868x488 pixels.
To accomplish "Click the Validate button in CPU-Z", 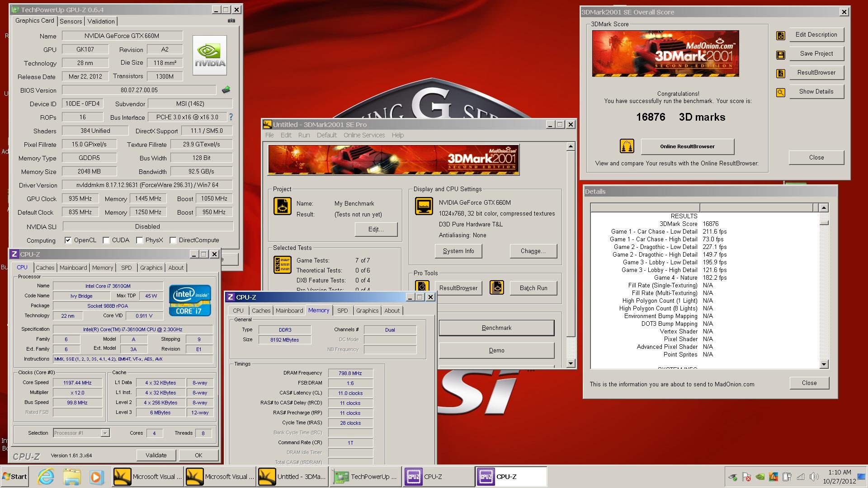I will click(156, 455).
